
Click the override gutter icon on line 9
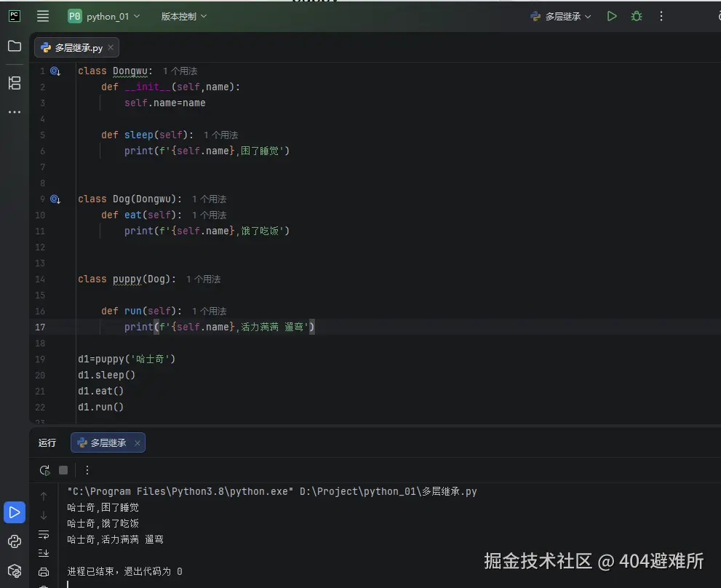click(x=55, y=199)
